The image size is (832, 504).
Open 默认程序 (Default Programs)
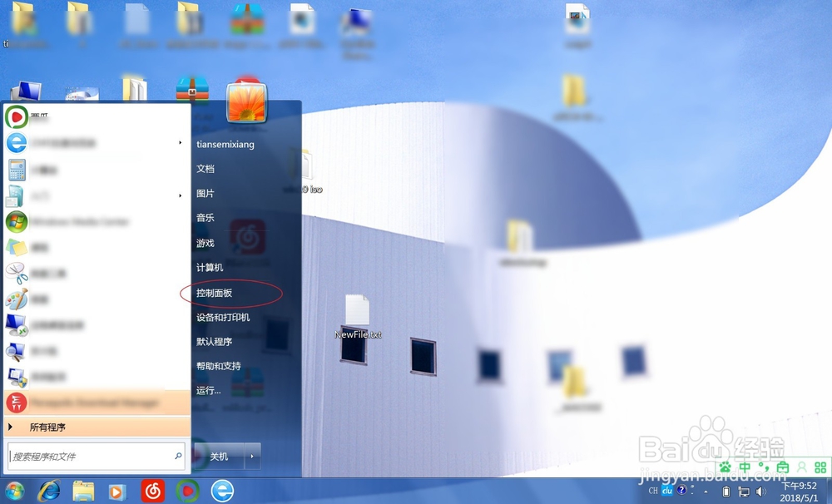coord(215,342)
